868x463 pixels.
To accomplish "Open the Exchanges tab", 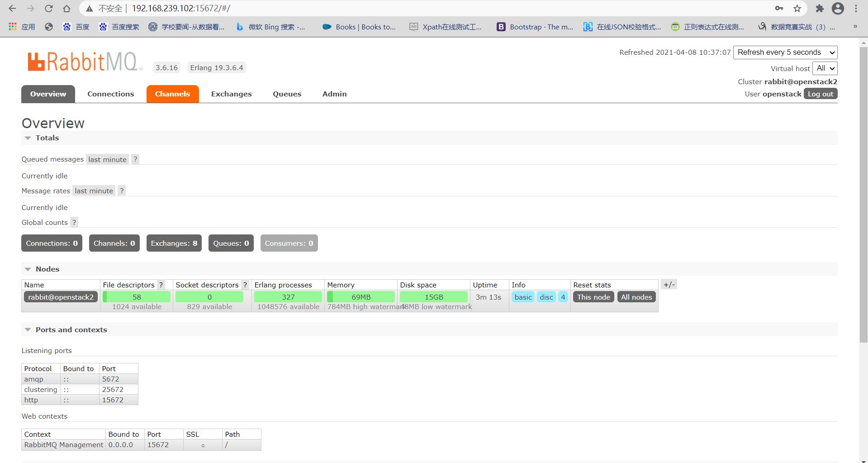I will 231,94.
